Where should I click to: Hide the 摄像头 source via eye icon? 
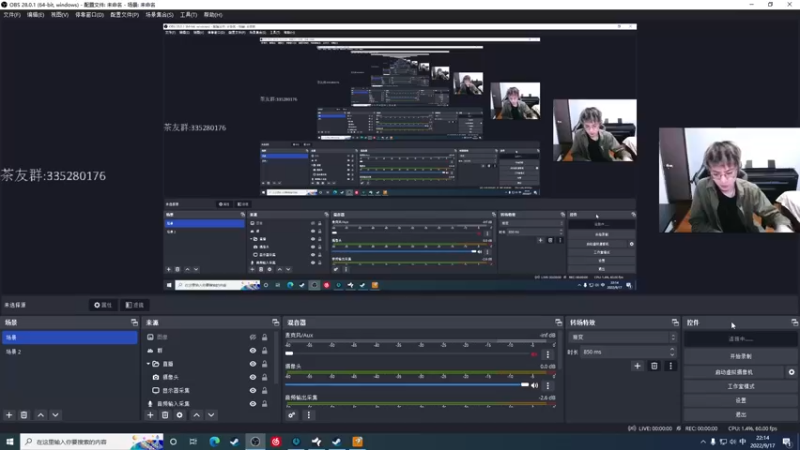[x=253, y=377]
